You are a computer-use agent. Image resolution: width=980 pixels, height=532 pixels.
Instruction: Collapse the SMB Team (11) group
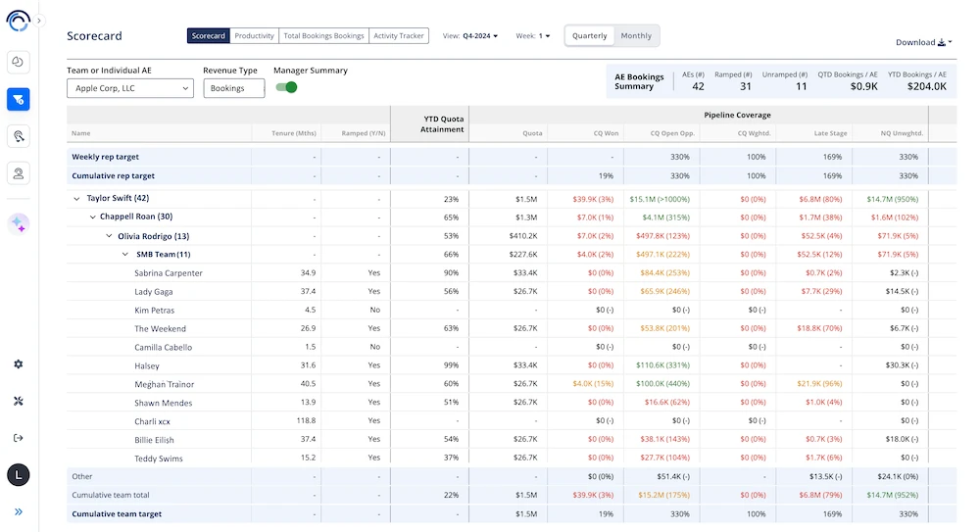[125, 255]
